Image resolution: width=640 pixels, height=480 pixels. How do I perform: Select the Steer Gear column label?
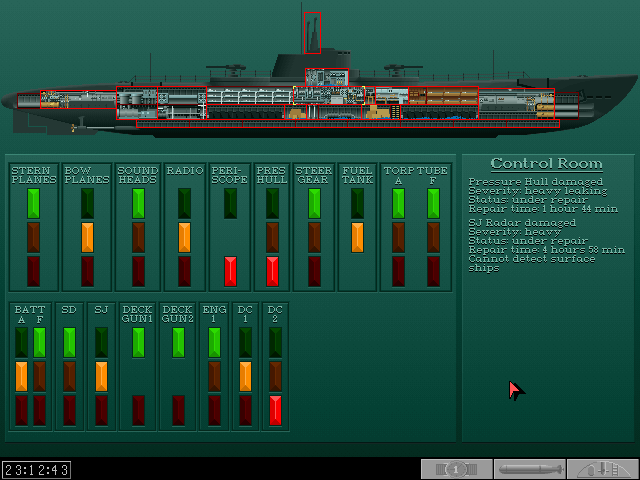tap(314, 175)
